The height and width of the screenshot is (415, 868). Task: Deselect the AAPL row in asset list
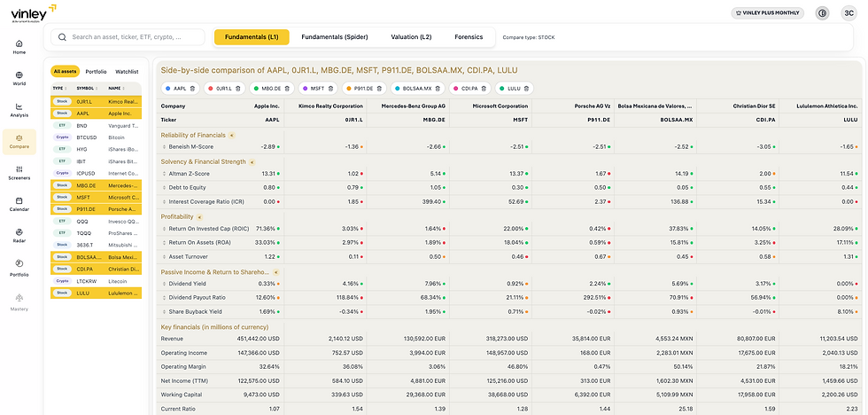[x=96, y=113]
